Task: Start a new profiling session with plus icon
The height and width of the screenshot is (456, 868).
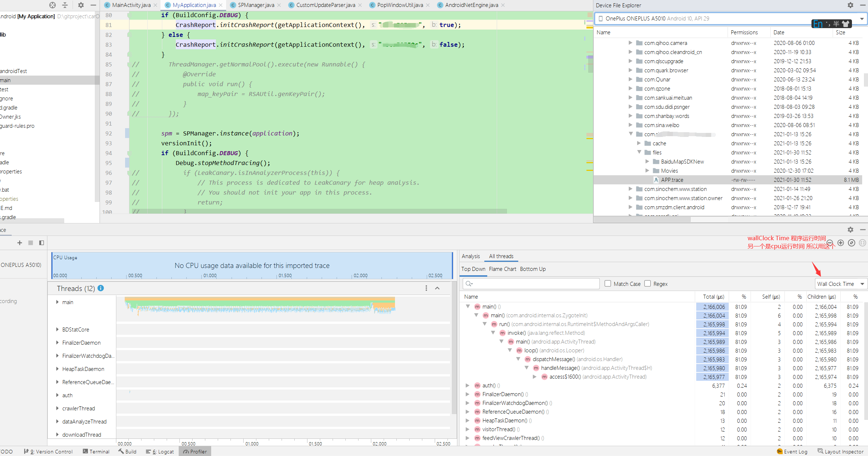Action: [20, 243]
